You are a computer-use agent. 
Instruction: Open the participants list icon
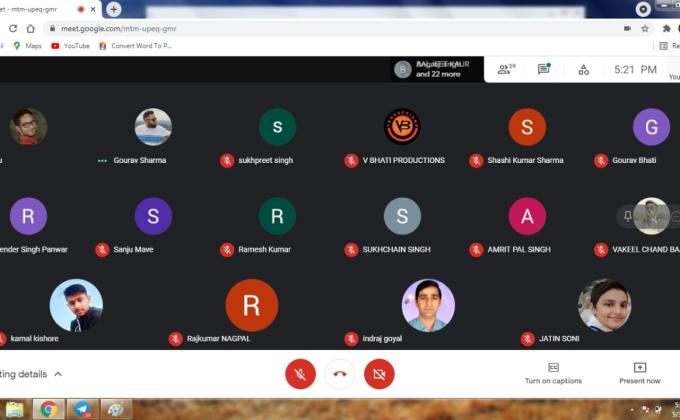pos(506,69)
